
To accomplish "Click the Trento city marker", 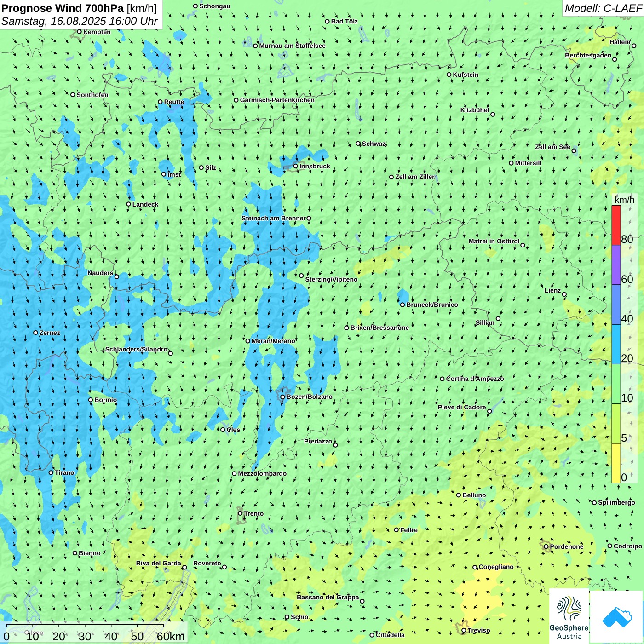I will (240, 513).
